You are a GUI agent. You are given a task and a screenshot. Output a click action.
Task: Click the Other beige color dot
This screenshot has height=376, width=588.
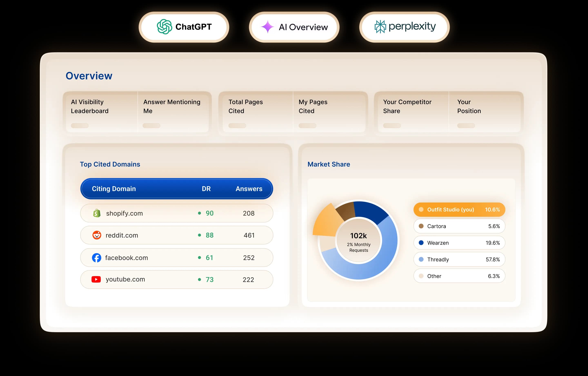(x=421, y=276)
